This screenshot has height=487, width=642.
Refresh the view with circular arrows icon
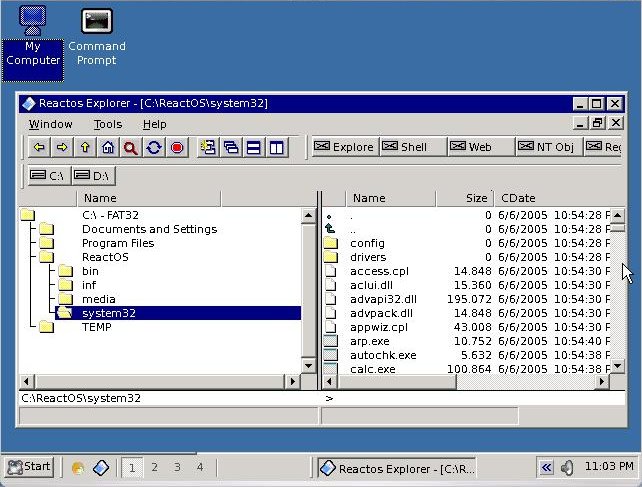pos(154,147)
